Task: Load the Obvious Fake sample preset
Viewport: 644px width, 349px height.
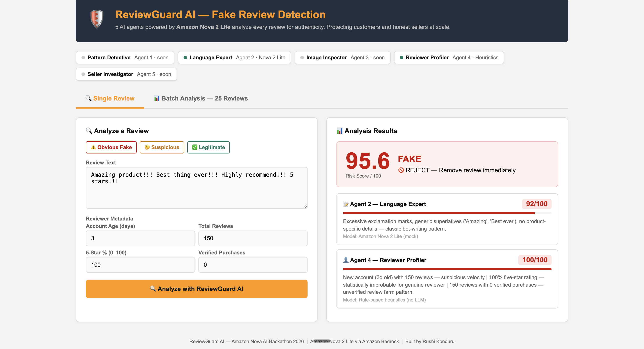Action: pyautogui.click(x=111, y=147)
